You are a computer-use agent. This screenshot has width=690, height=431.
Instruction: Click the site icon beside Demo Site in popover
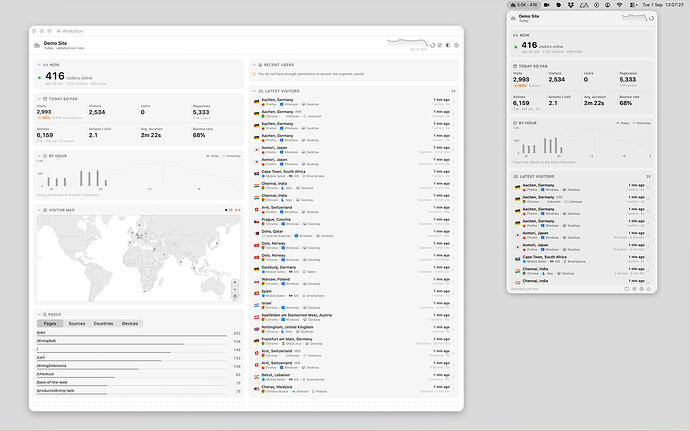click(x=513, y=18)
